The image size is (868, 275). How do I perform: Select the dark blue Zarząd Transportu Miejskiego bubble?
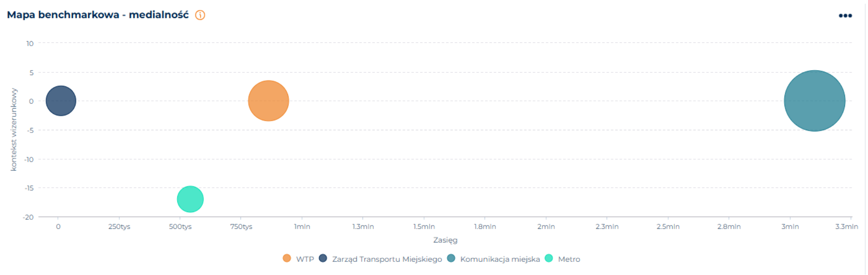click(61, 101)
